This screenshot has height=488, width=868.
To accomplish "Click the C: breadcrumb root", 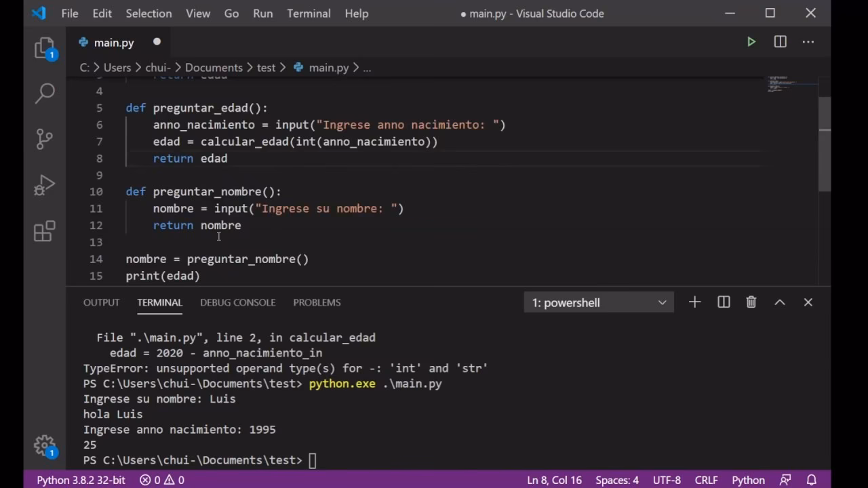I will click(x=85, y=68).
